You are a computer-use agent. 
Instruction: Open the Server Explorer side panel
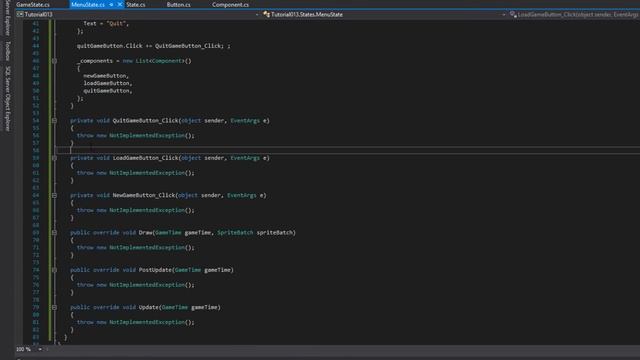pos(7,18)
